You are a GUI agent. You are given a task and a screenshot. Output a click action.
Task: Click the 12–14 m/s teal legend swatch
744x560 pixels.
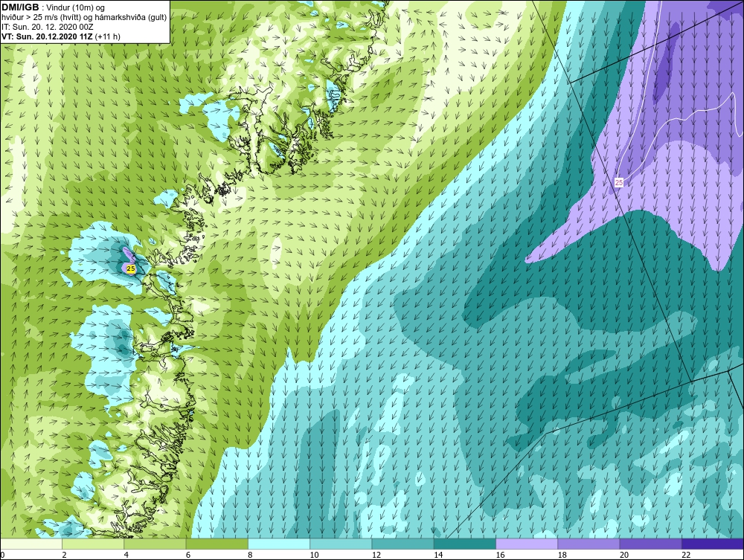tap(403, 544)
